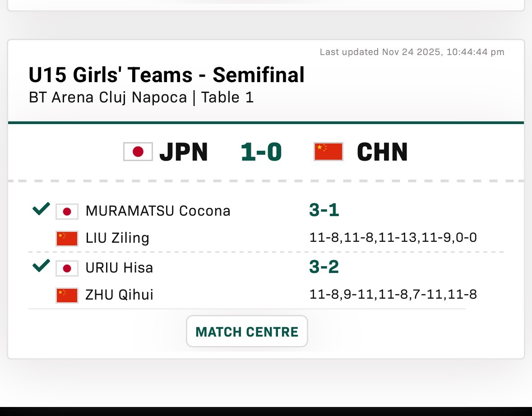Click the game scores ending in 0-0

pyautogui.click(x=393, y=238)
